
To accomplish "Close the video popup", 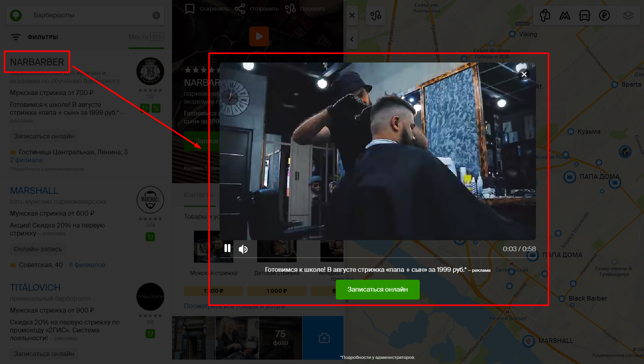I will pos(524,74).
